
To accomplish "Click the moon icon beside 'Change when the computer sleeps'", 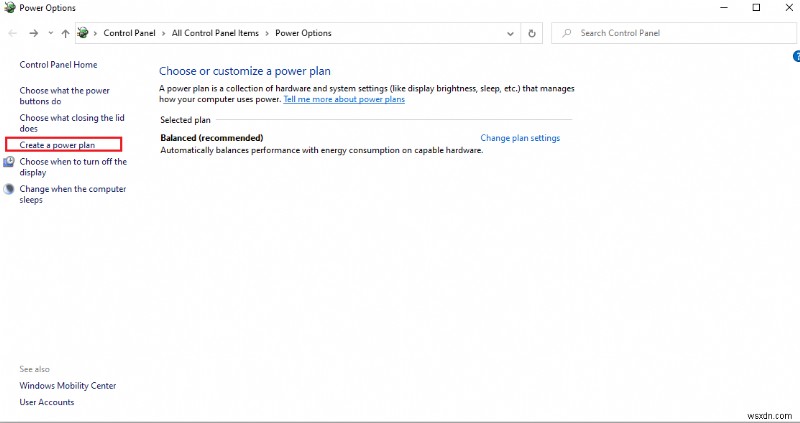I will pyautogui.click(x=9, y=189).
